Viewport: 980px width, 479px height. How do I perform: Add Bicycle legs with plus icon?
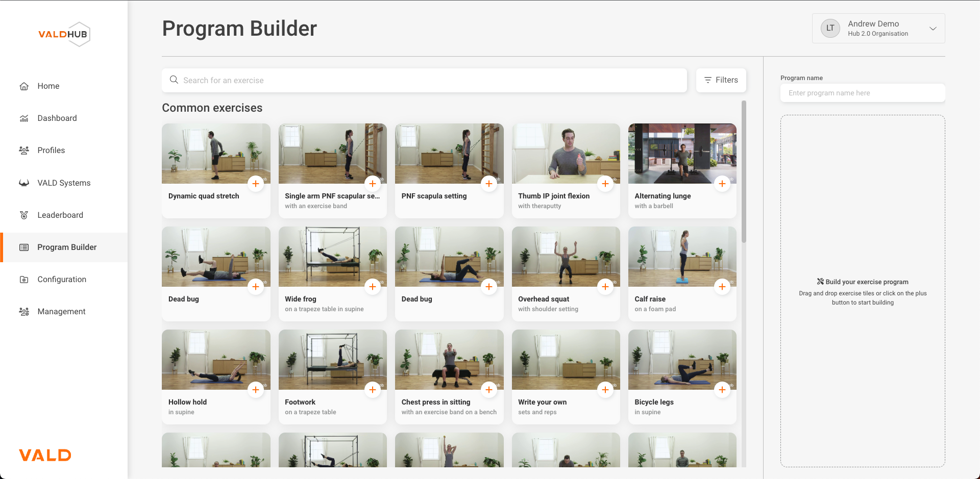click(x=722, y=390)
